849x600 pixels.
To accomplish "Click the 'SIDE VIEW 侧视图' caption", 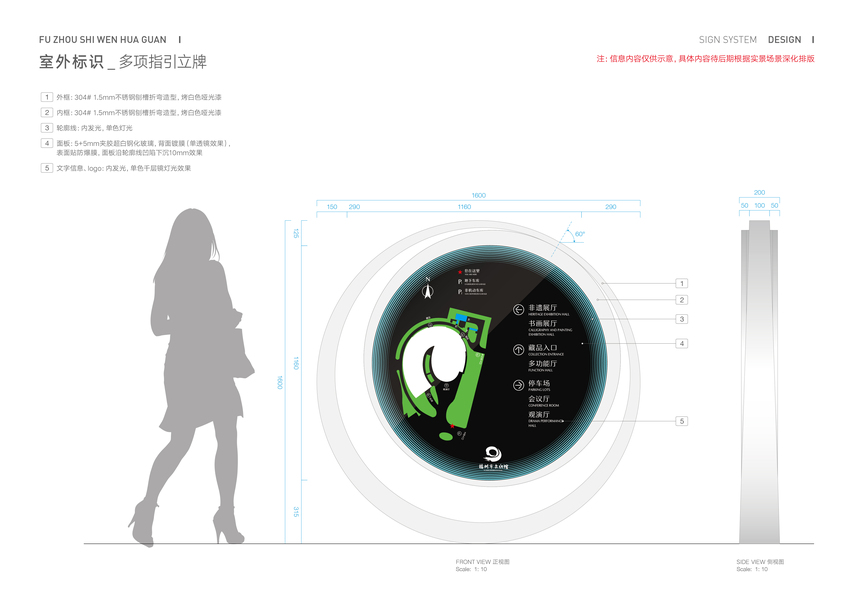I will (x=760, y=562).
